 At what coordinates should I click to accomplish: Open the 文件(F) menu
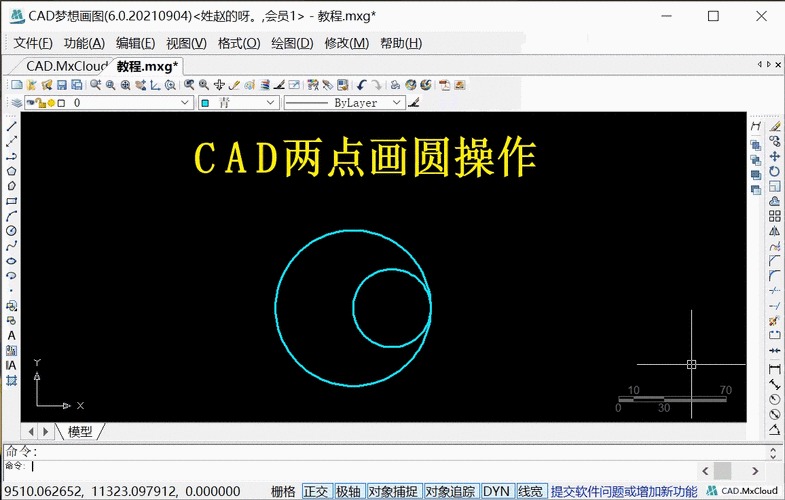[33, 44]
